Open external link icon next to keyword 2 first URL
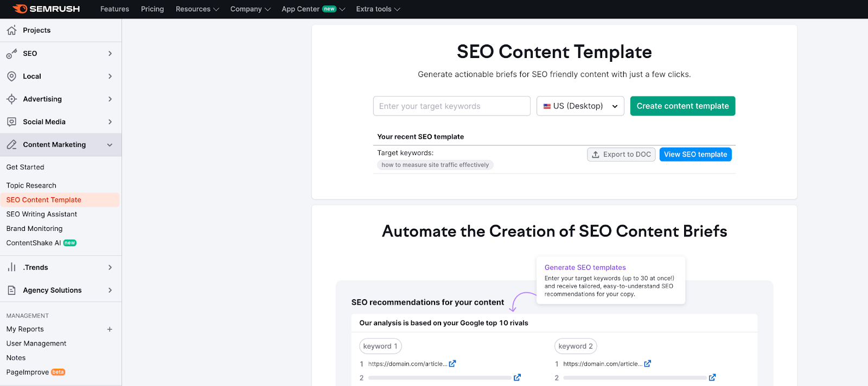The height and width of the screenshot is (386, 868). [647, 364]
